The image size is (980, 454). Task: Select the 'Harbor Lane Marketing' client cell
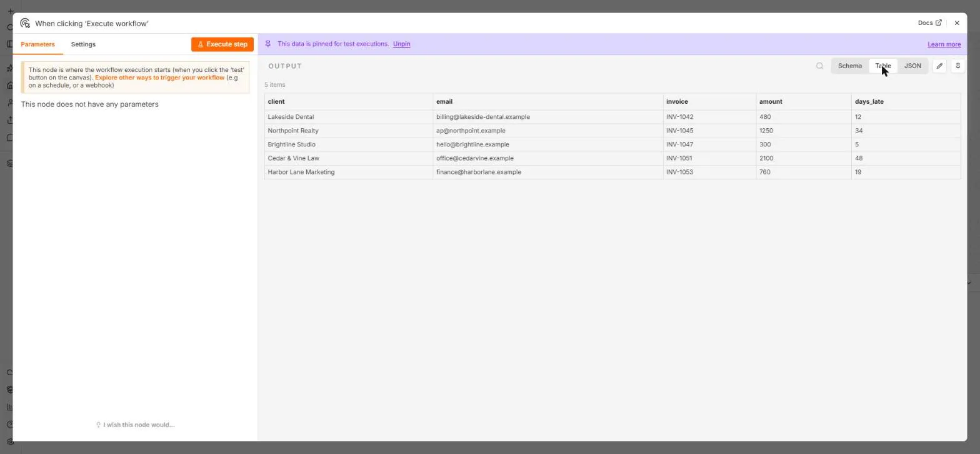click(x=348, y=172)
